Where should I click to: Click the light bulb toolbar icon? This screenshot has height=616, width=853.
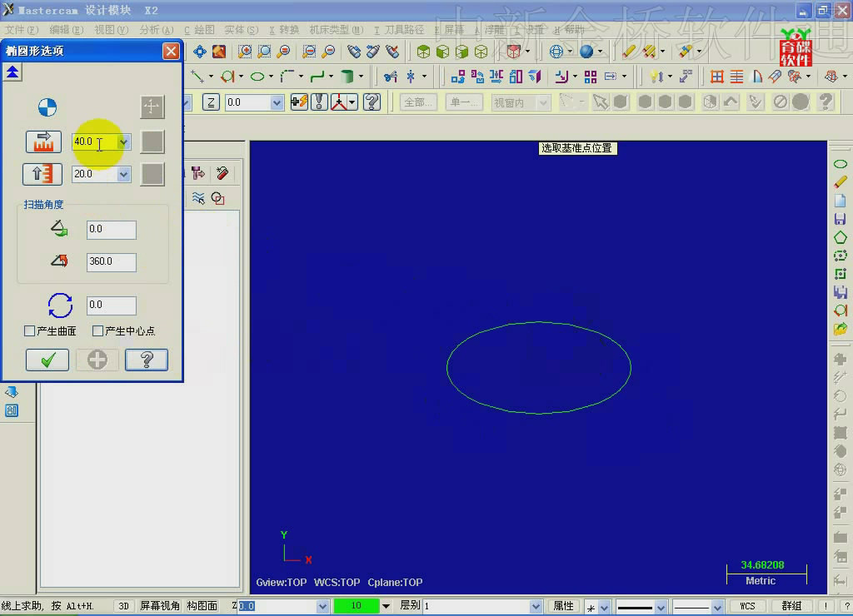(656, 77)
